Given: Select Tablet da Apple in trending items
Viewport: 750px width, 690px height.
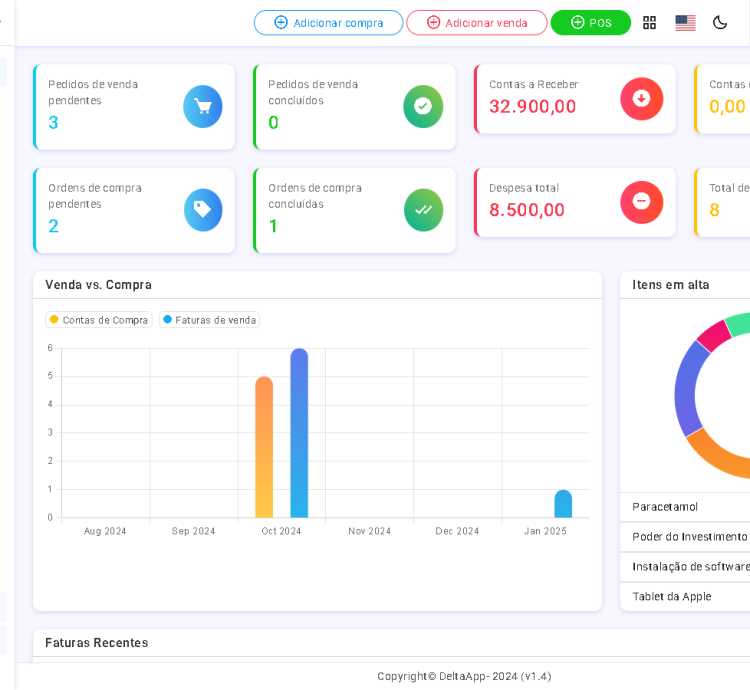Looking at the screenshot, I should pyautogui.click(x=672, y=596).
